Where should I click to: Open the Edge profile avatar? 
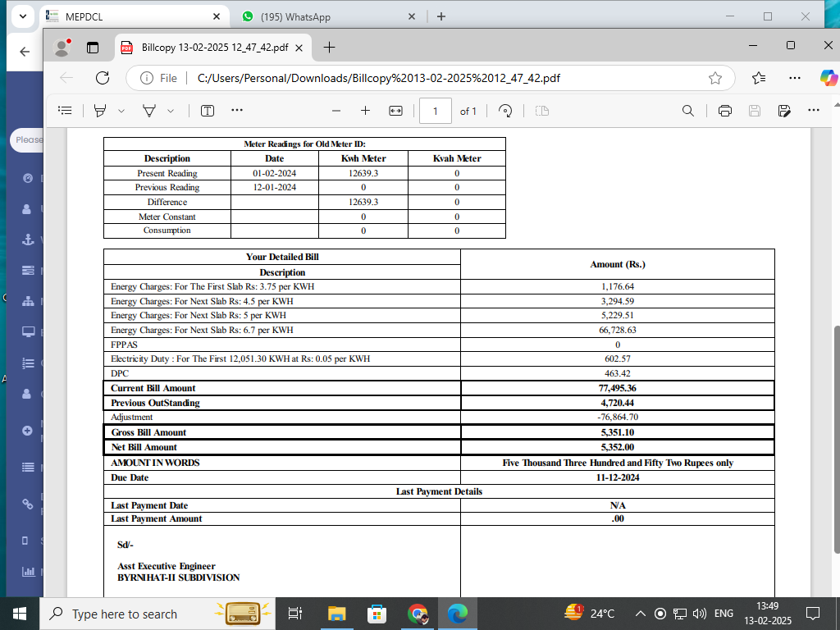coord(62,48)
